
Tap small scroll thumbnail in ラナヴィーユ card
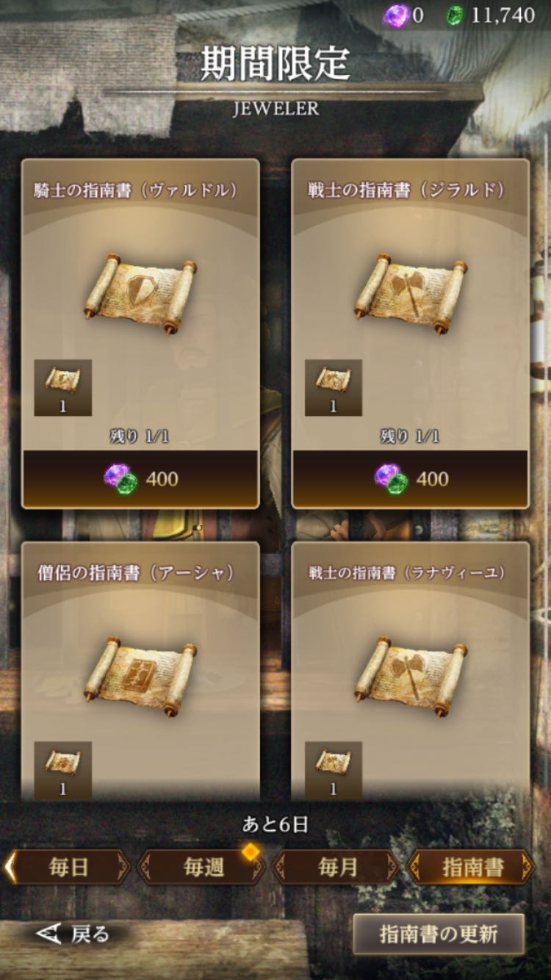tap(334, 769)
